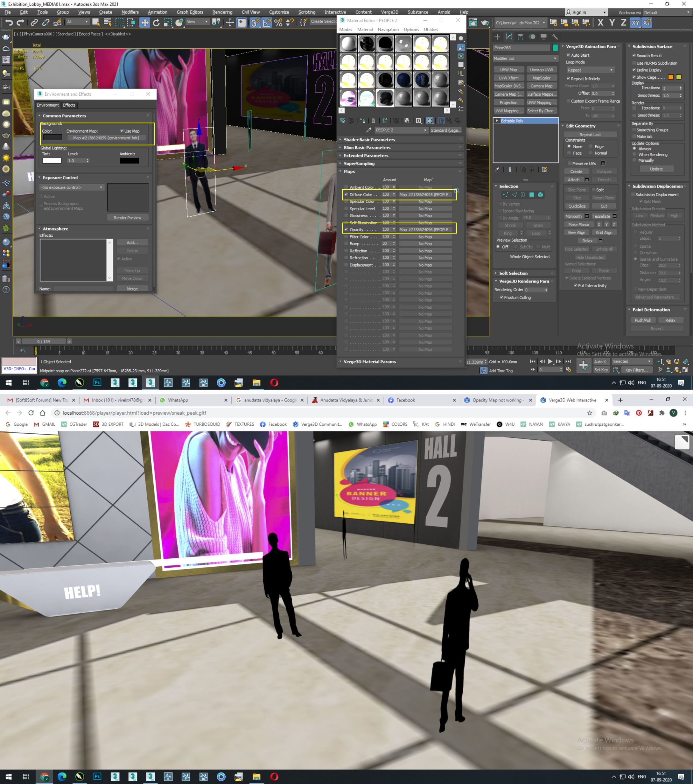The height and width of the screenshot is (784, 693).
Task: Click the UVW Map modifier button
Action: coord(509,70)
